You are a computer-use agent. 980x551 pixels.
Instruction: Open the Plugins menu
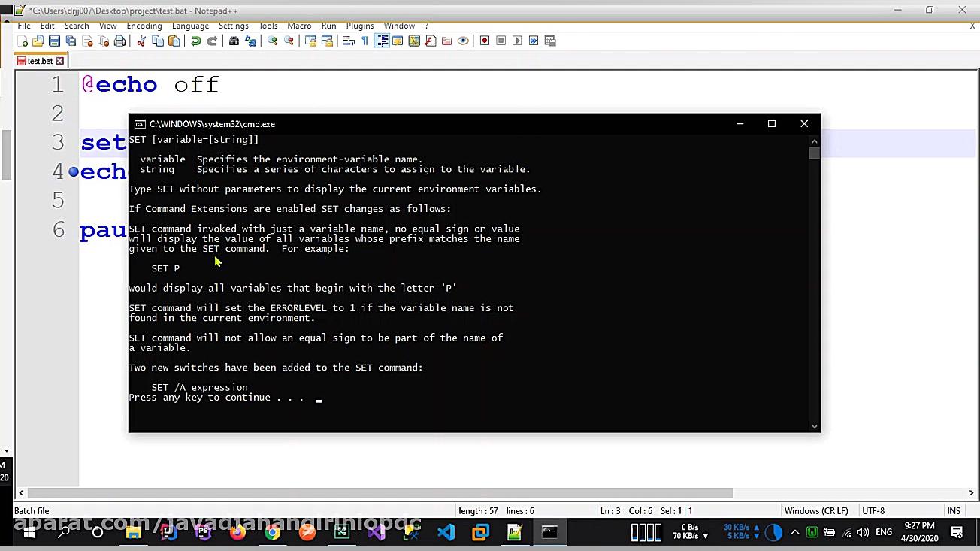360,26
